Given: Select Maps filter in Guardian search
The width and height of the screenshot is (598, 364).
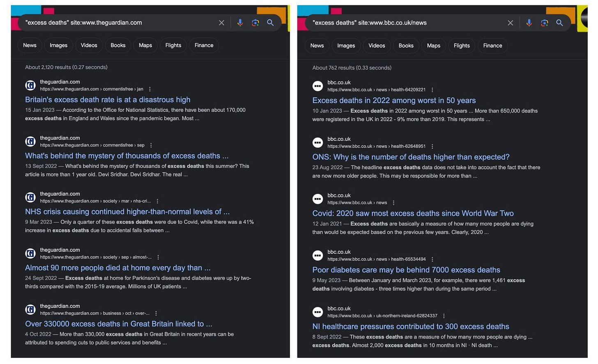Looking at the screenshot, I should tap(145, 45).
